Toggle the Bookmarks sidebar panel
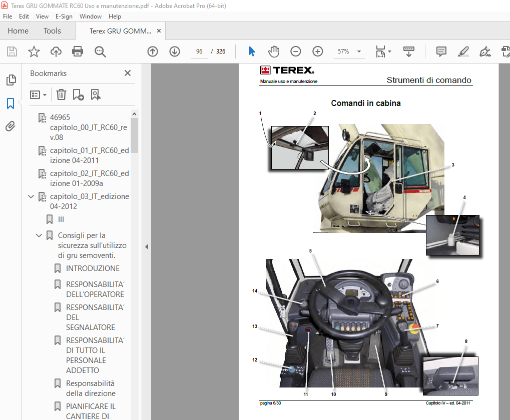The width and height of the screenshot is (510, 420). [x=11, y=103]
